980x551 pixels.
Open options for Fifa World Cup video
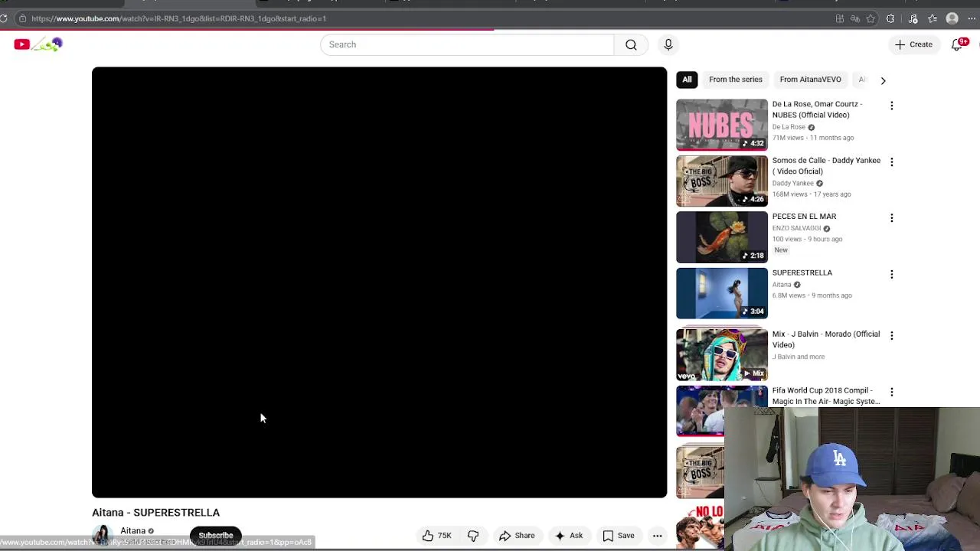point(891,392)
